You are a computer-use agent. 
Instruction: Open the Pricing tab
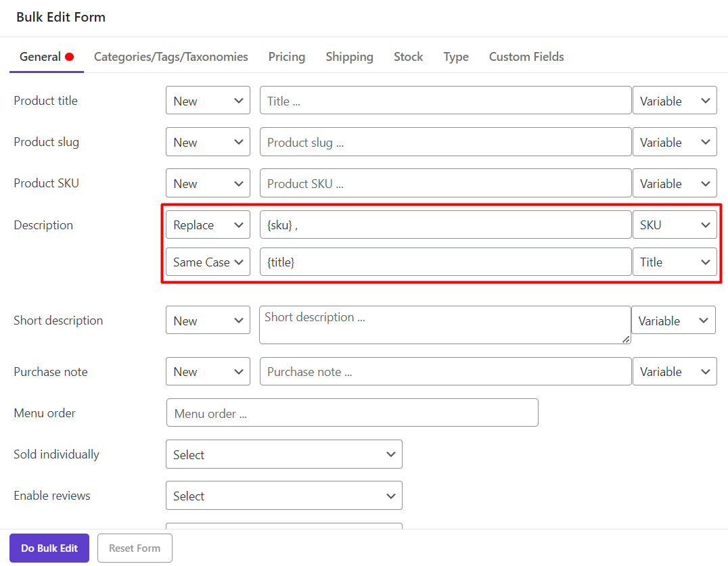coord(286,57)
